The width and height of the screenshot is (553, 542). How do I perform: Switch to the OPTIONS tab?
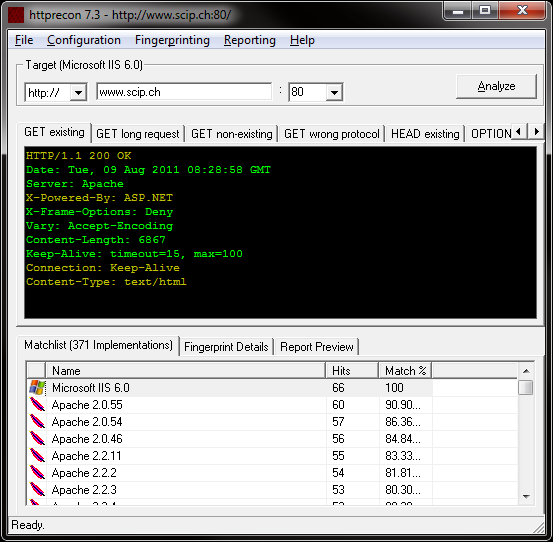490,134
